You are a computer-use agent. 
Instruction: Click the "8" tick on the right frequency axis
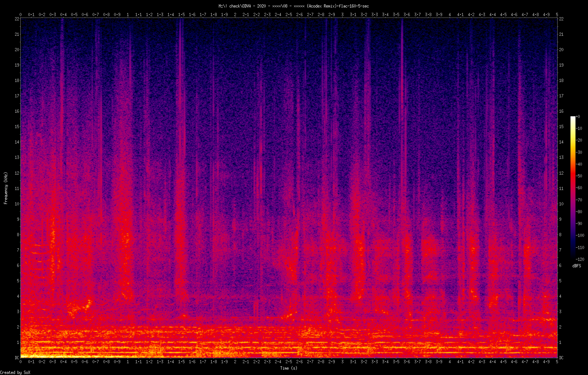(560, 235)
